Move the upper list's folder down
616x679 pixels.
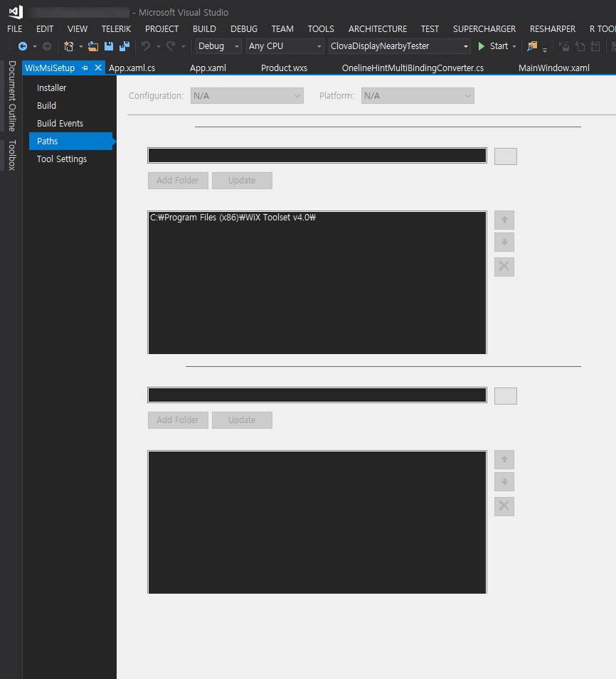[x=504, y=242]
